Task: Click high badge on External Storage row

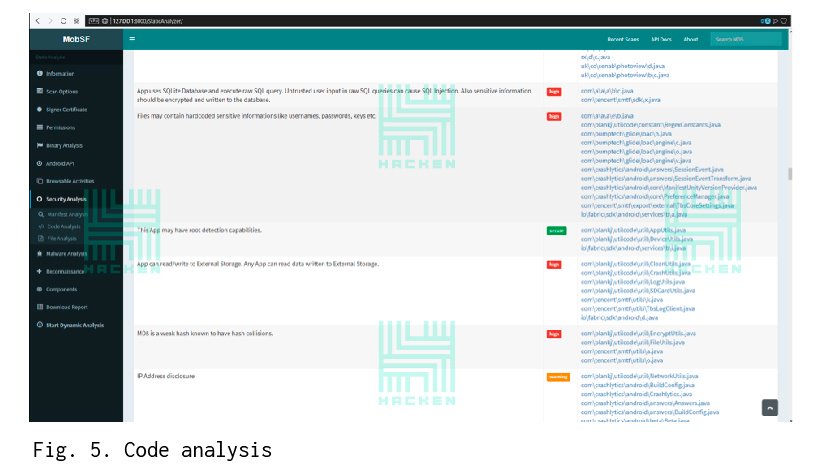Action: 554,265
